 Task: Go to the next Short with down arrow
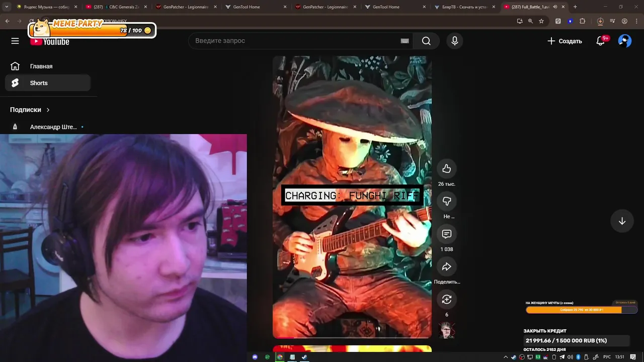(x=622, y=221)
